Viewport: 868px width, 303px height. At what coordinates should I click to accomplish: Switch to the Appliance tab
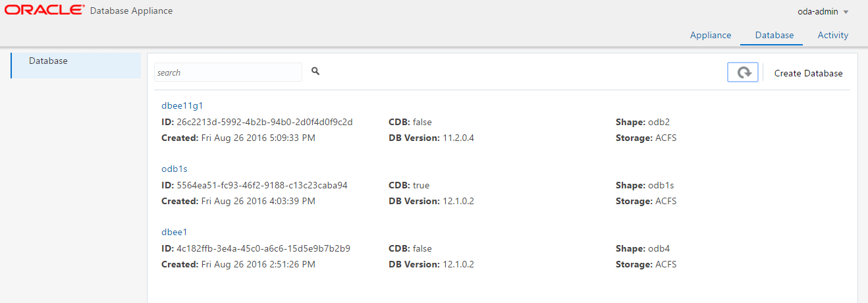(711, 36)
